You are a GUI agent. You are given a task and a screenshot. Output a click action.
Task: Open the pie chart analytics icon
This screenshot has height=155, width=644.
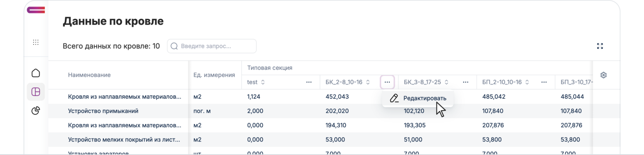[36, 110]
